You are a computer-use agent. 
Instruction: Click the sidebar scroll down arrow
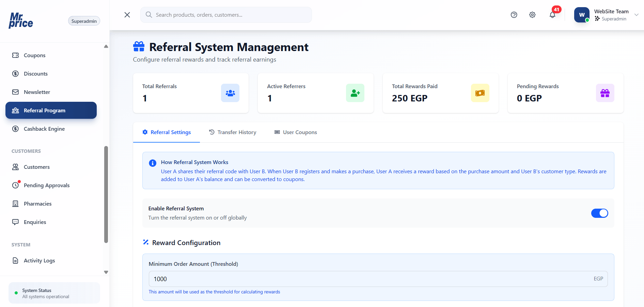pos(106,272)
